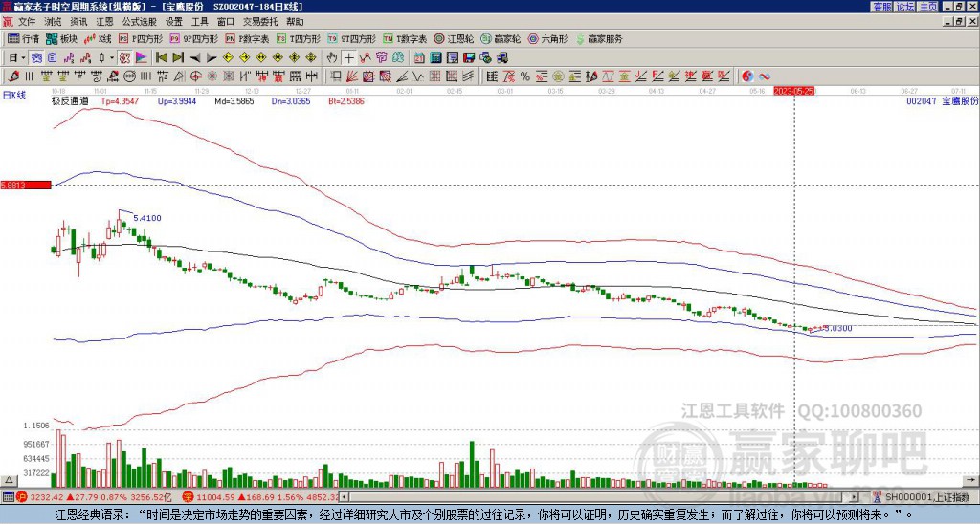980x524 pixels.
Task: Click the 主页 homepage link
Action: coord(928,7)
